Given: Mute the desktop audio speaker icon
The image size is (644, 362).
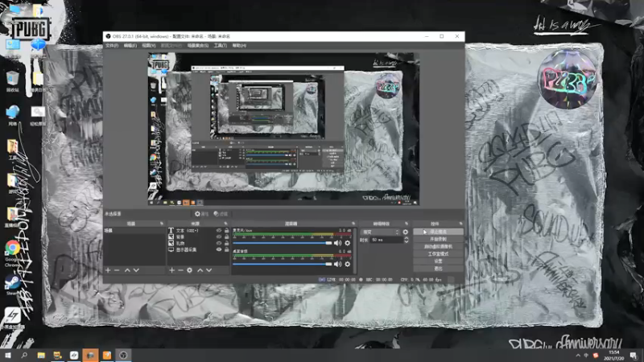Looking at the screenshot, I should click(337, 264).
